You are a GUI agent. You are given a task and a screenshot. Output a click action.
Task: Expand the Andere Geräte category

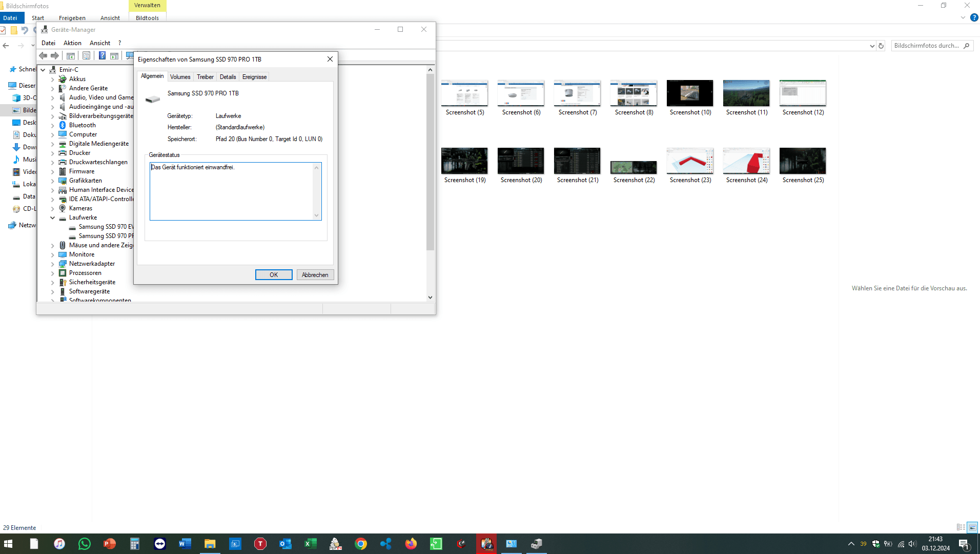(52, 89)
